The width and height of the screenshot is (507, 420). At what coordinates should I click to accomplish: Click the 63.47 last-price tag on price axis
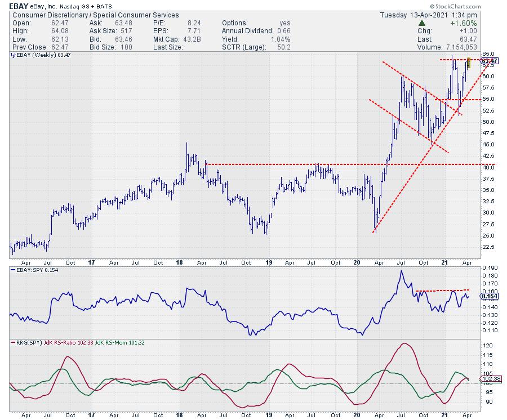[x=490, y=61]
